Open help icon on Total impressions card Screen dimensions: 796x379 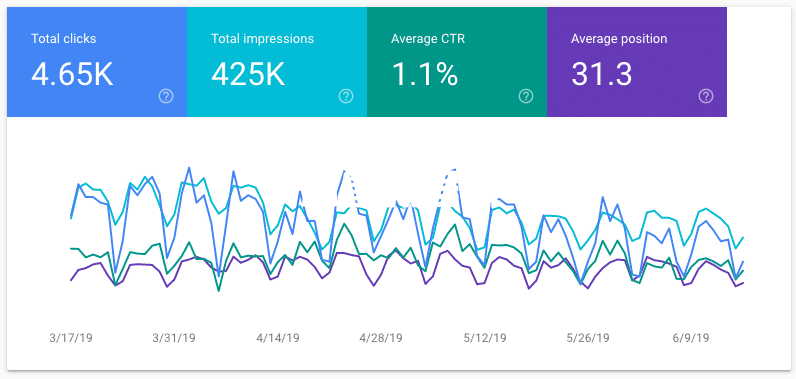click(346, 96)
